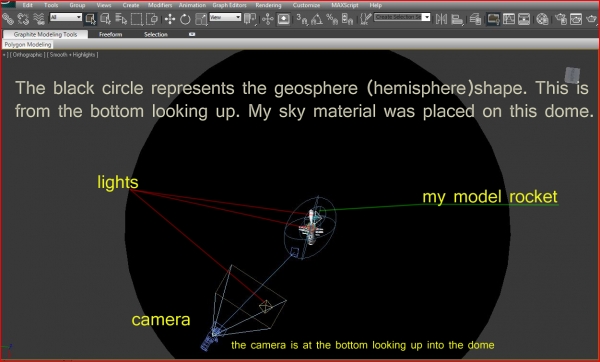Open the Material Editor

[542, 19]
